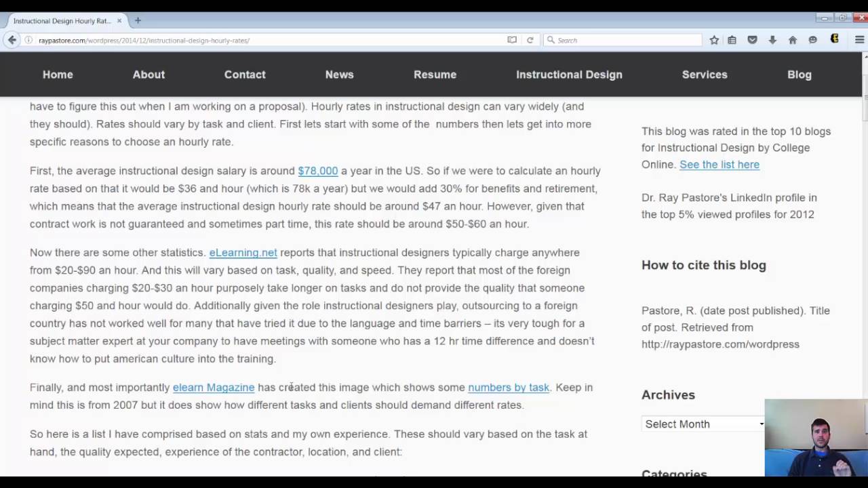868x488 pixels.
Task: Open the Instructional Design menu item
Action: point(569,75)
